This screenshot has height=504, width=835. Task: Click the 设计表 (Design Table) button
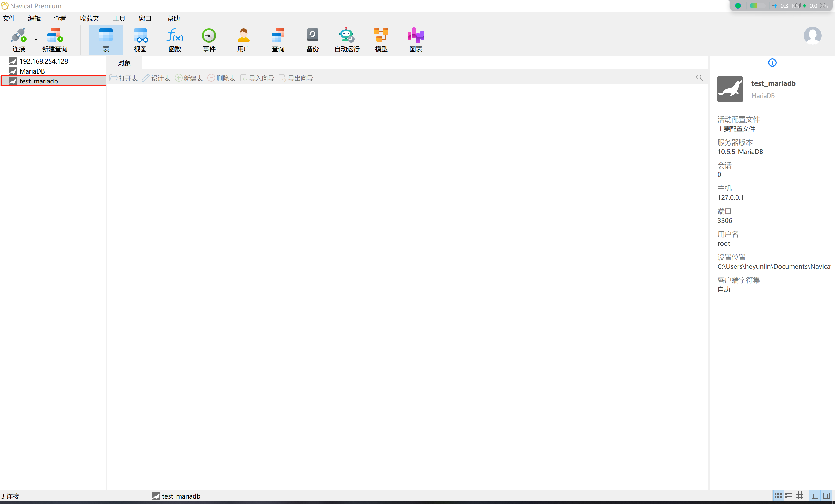pyautogui.click(x=156, y=78)
